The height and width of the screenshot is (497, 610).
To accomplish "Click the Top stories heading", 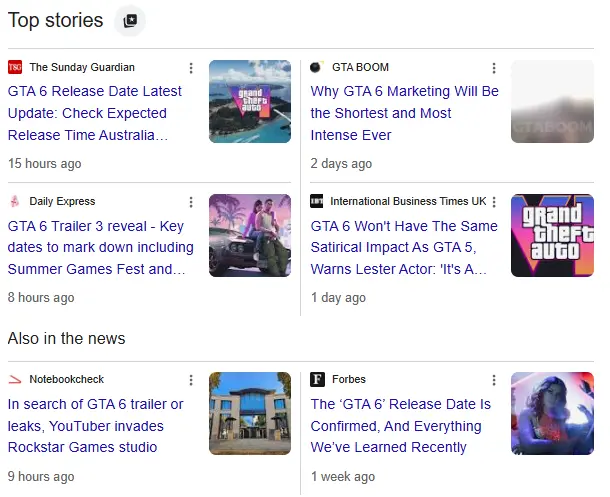I will point(55,20).
